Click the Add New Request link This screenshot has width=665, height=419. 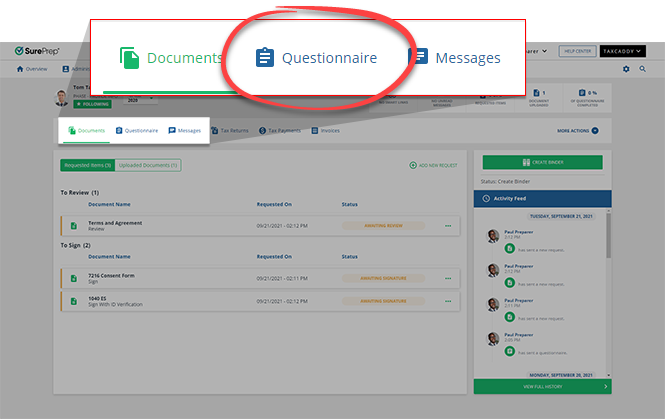pos(433,165)
